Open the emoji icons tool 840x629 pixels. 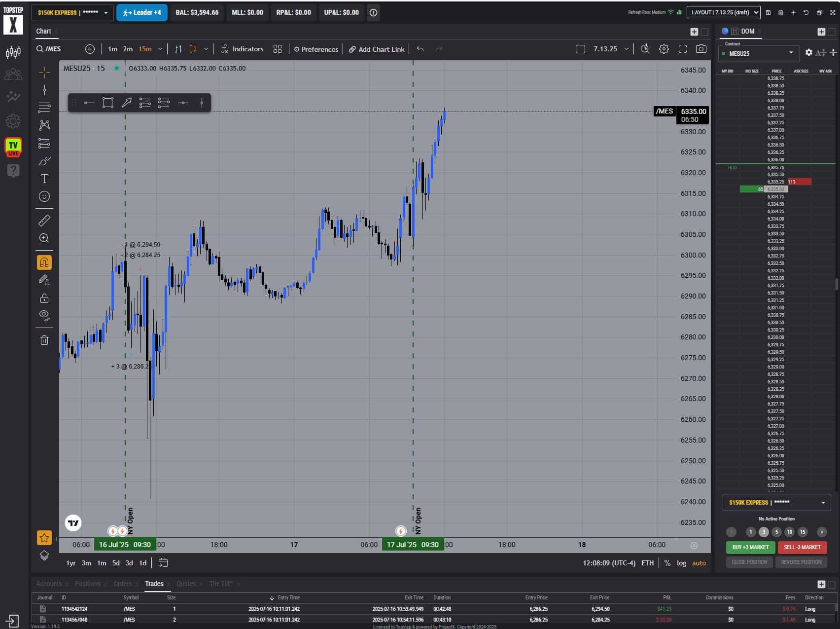pos(44,196)
